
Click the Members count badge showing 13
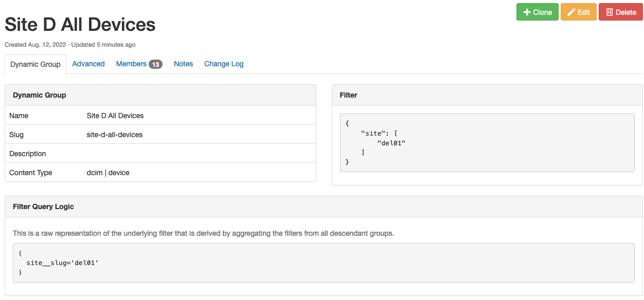155,64
